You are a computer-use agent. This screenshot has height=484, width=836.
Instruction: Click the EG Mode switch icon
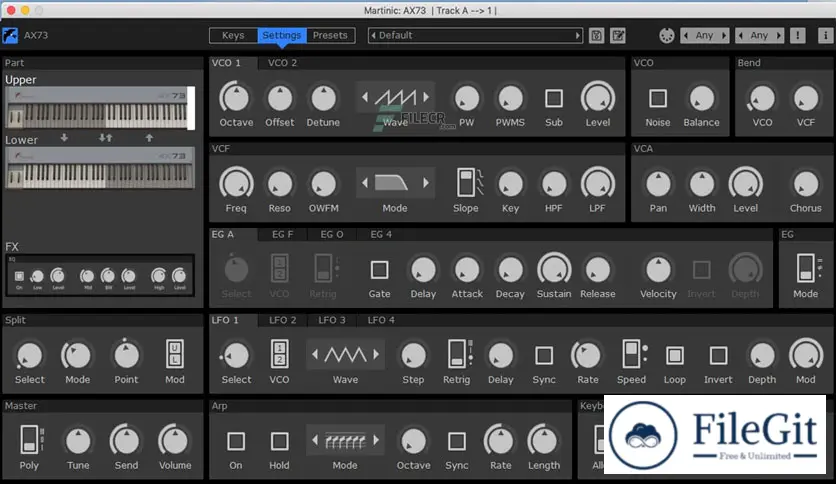click(x=806, y=268)
